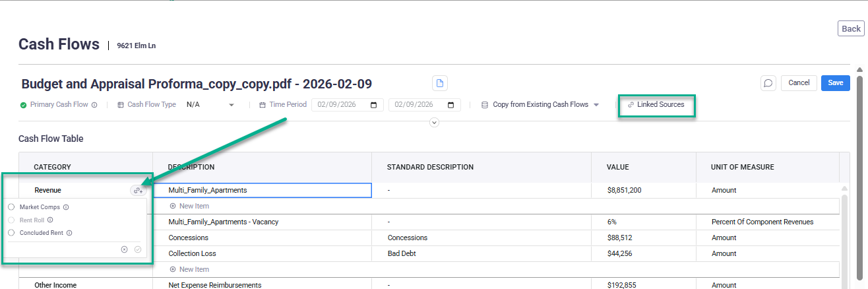Image resolution: width=868 pixels, height=289 pixels.
Task: Open calendar picker on first Time Period date
Action: 374,105
